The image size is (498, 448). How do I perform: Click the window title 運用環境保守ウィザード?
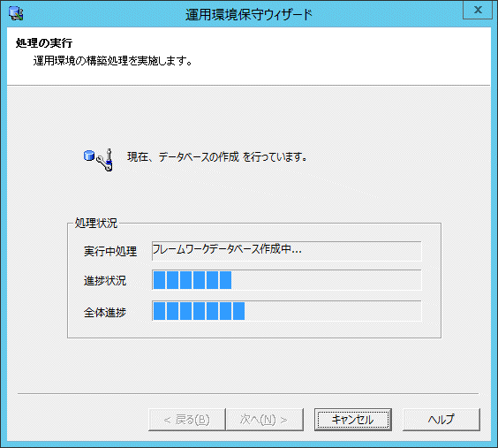249,14
